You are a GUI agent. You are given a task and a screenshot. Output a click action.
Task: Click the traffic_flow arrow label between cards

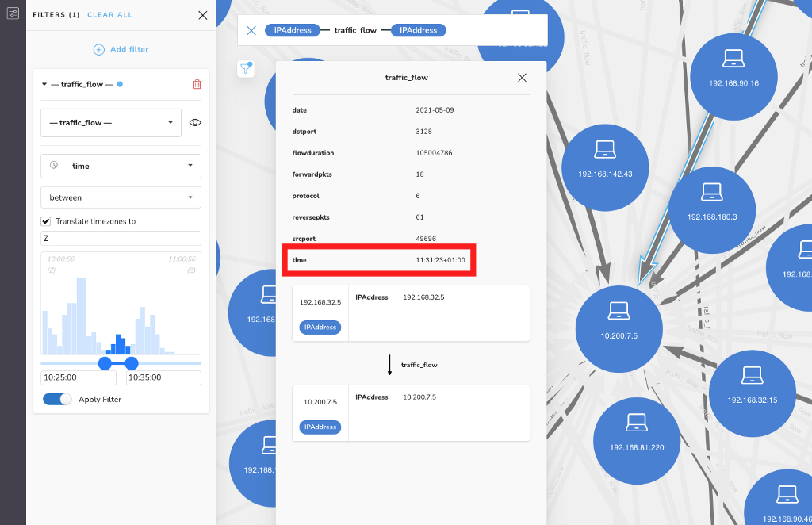(x=419, y=365)
